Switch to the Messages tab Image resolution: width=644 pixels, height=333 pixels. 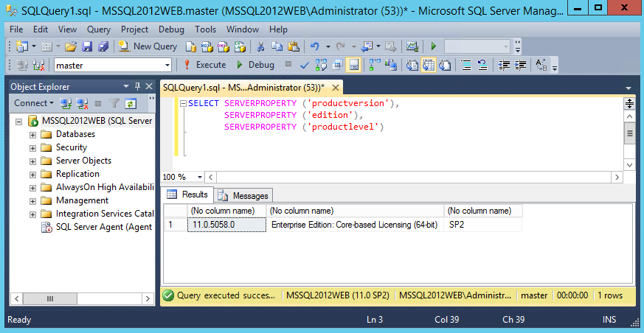pyautogui.click(x=243, y=195)
